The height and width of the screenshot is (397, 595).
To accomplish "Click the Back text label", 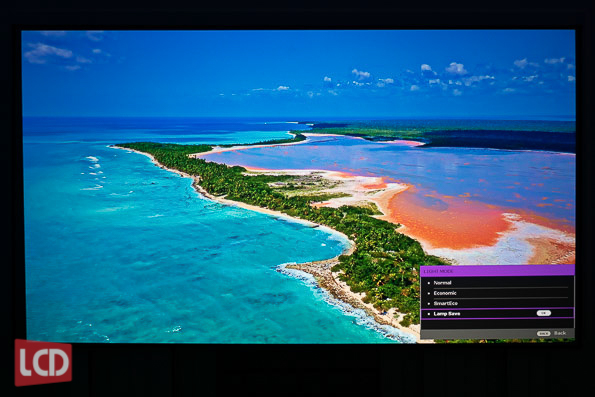I will coord(560,333).
